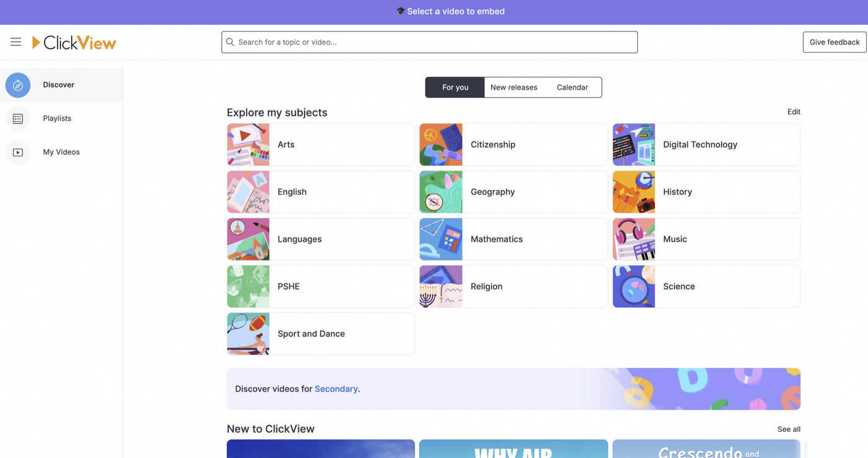The width and height of the screenshot is (868, 458).
Task: Click the ClickView logo
Action: point(74,42)
